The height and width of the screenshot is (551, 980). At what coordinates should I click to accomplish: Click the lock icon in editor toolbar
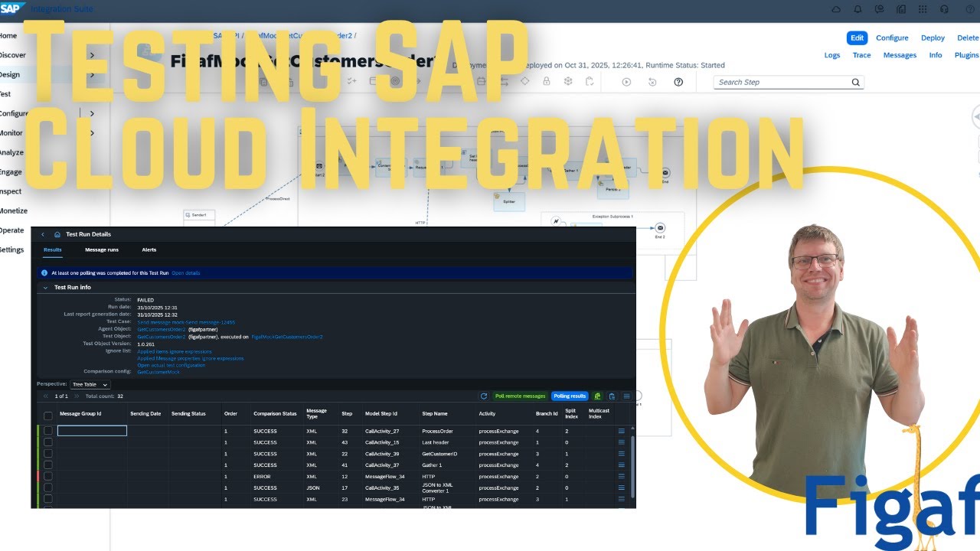point(547,81)
